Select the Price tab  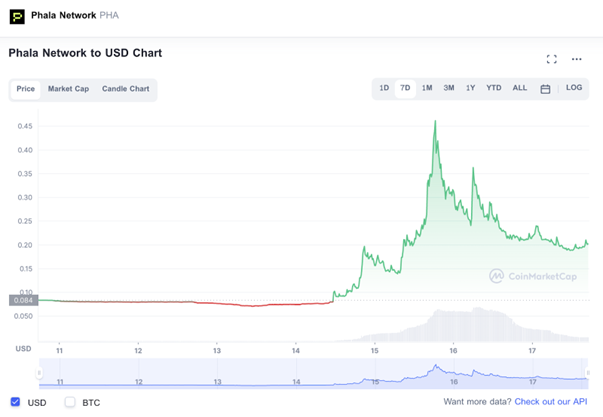25,89
